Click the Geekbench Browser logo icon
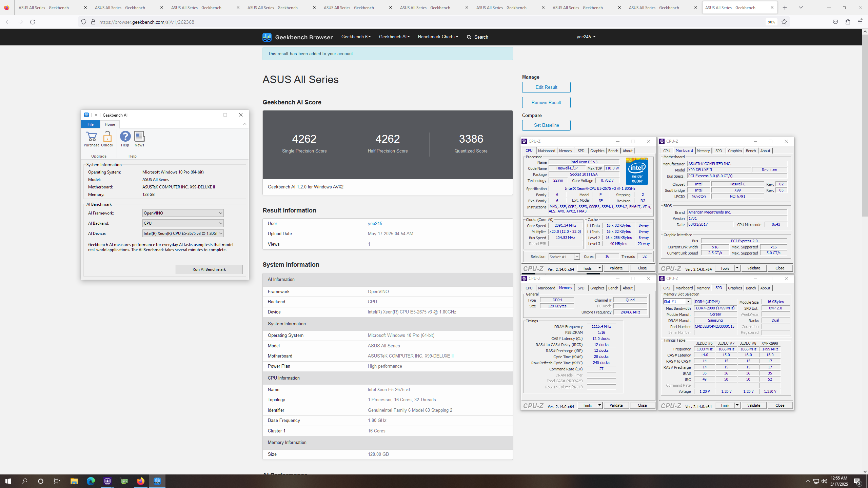This screenshot has width=868, height=488. (x=267, y=37)
